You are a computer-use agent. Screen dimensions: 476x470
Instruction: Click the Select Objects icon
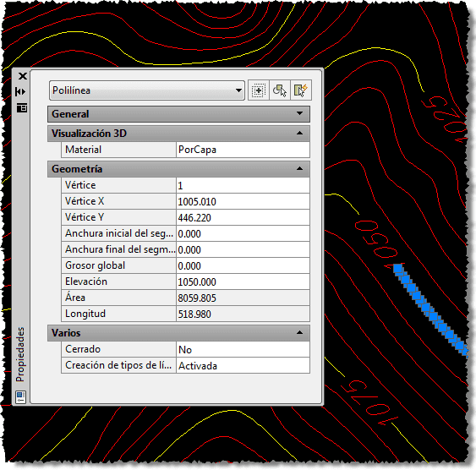pos(280,90)
